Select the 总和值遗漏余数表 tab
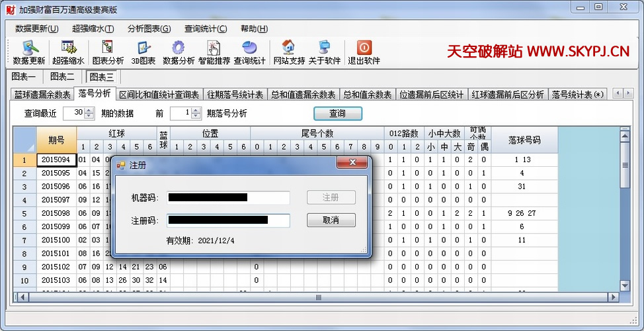644x331 pixels. 303,95
